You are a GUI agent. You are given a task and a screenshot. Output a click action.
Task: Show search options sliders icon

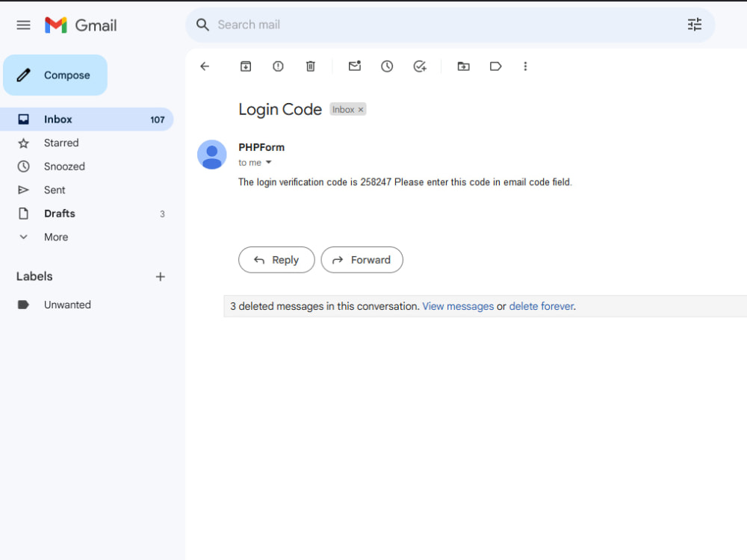(694, 25)
